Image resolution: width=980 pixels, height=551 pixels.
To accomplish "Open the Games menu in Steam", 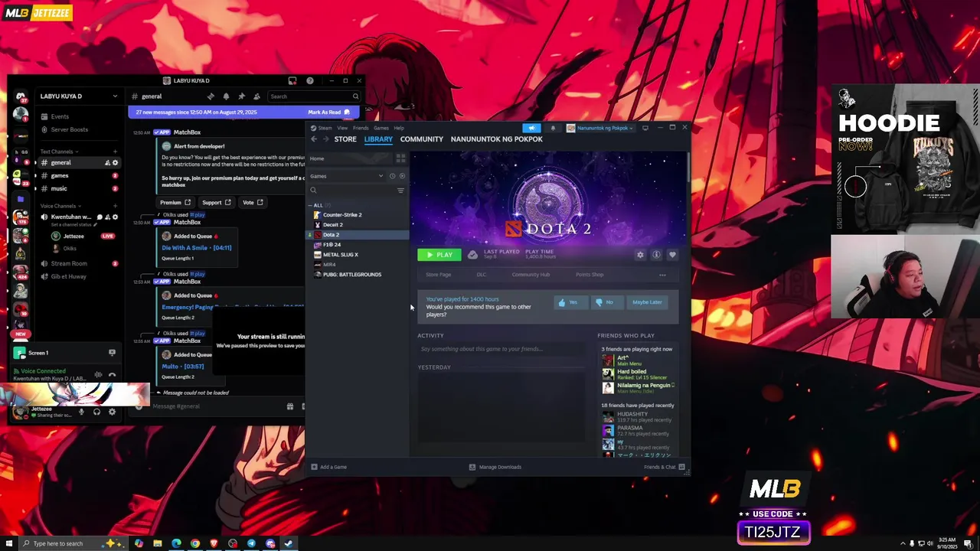I will click(381, 128).
